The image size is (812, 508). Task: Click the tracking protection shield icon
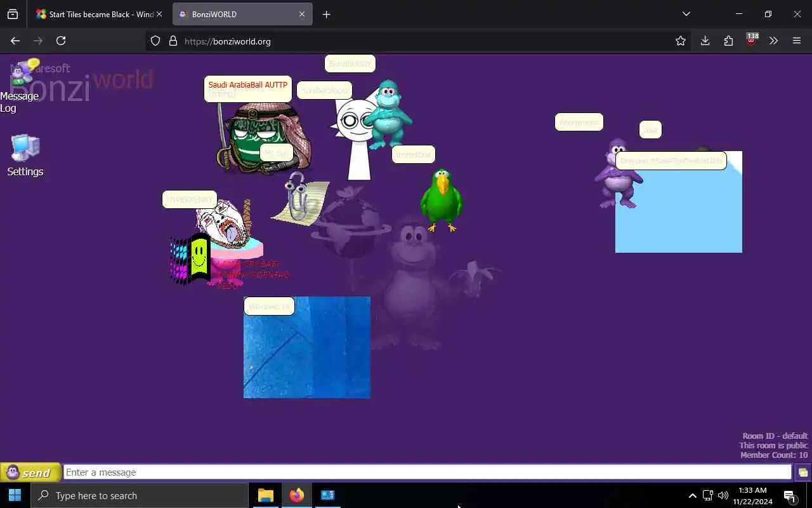[x=155, y=41]
